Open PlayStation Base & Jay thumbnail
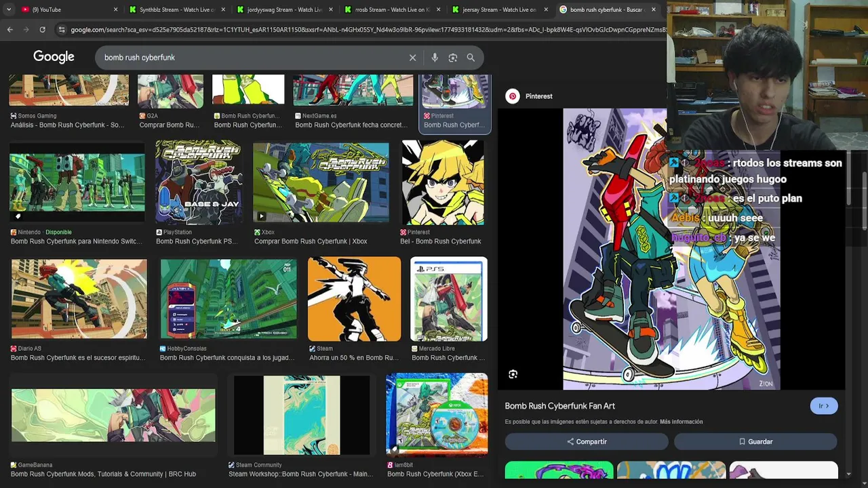Screen dimensions: 868x488 199,182
